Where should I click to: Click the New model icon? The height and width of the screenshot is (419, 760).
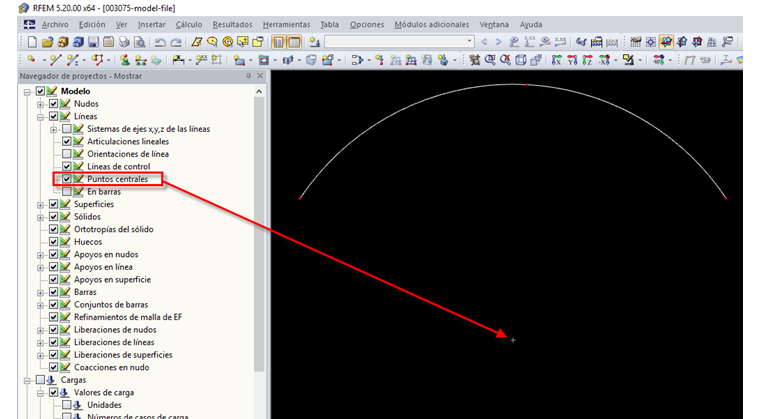[x=32, y=42]
